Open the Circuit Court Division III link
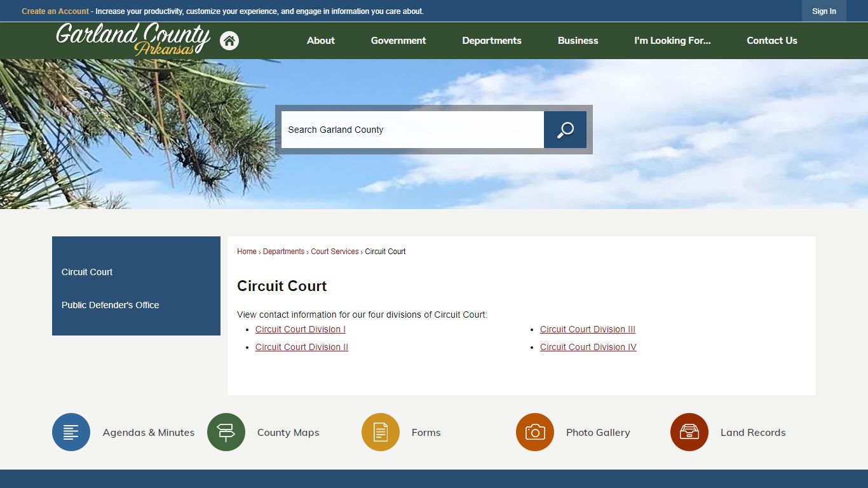868x488 pixels. (588, 329)
